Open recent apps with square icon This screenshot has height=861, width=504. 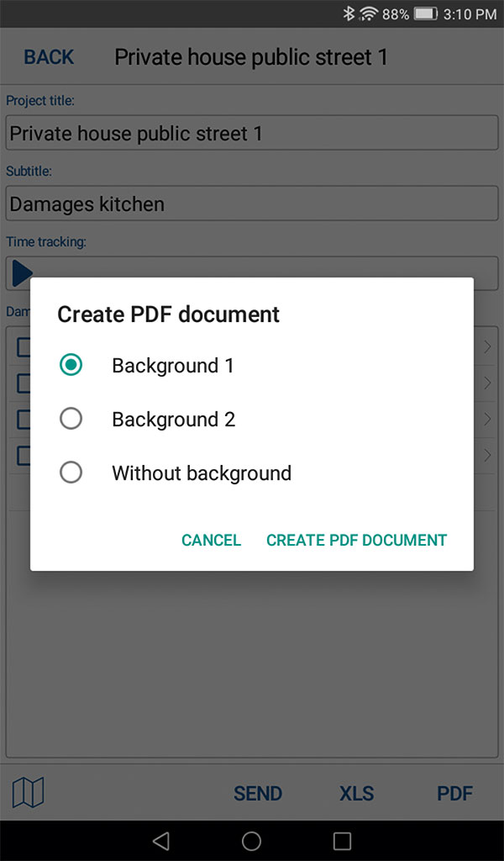point(342,841)
